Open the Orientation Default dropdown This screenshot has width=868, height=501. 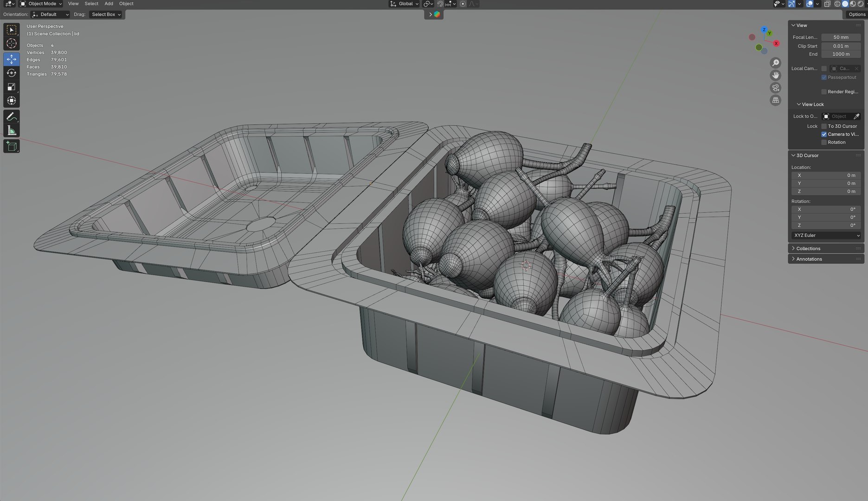51,14
